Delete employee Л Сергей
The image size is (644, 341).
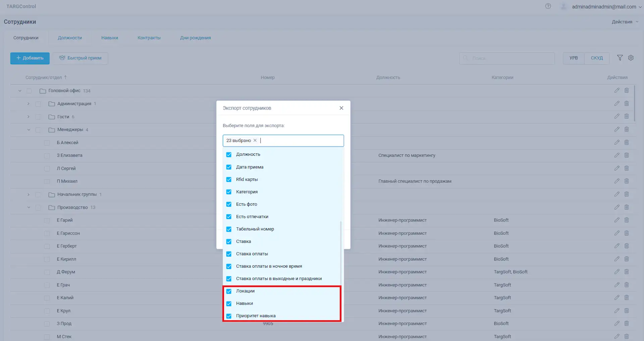coord(627,168)
